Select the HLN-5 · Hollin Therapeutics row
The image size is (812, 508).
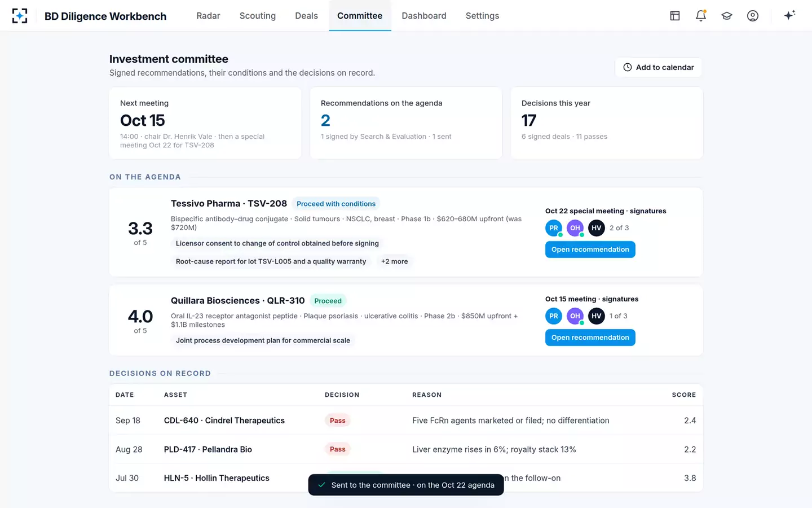(406, 478)
